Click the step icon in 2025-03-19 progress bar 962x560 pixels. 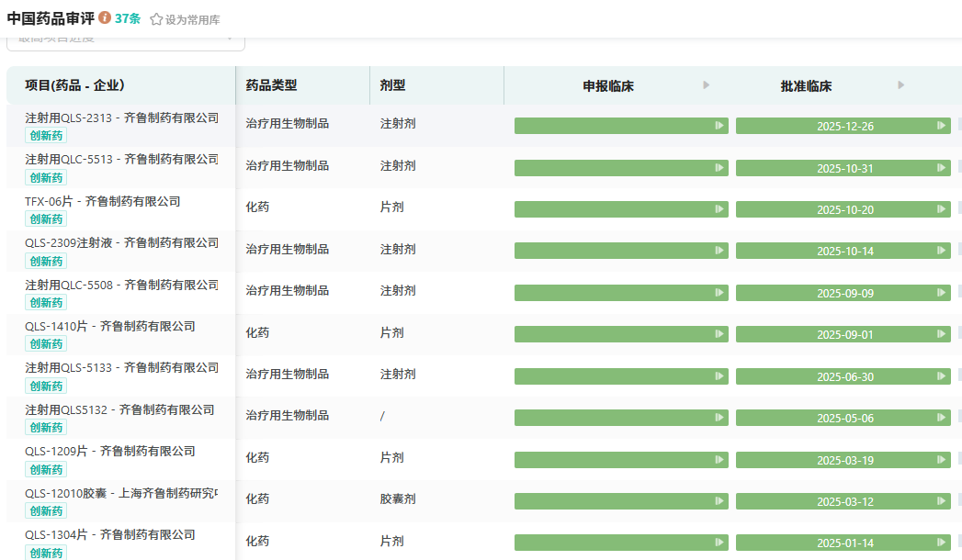941,460
